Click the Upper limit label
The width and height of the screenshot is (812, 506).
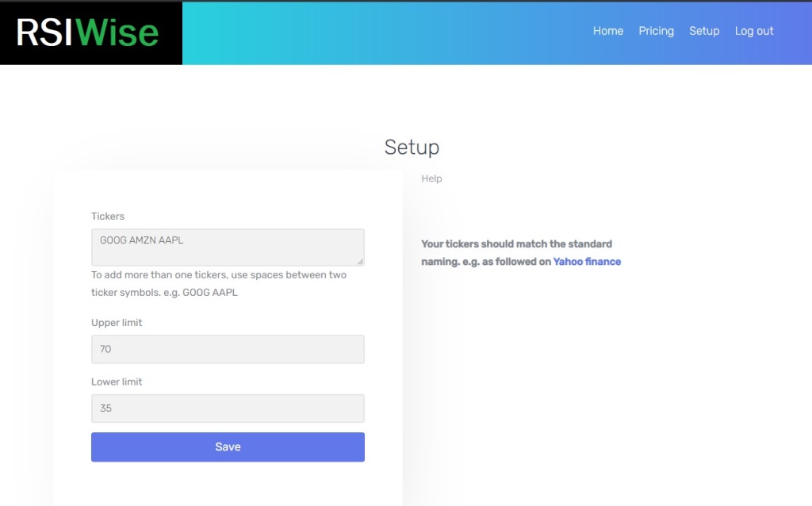click(117, 323)
